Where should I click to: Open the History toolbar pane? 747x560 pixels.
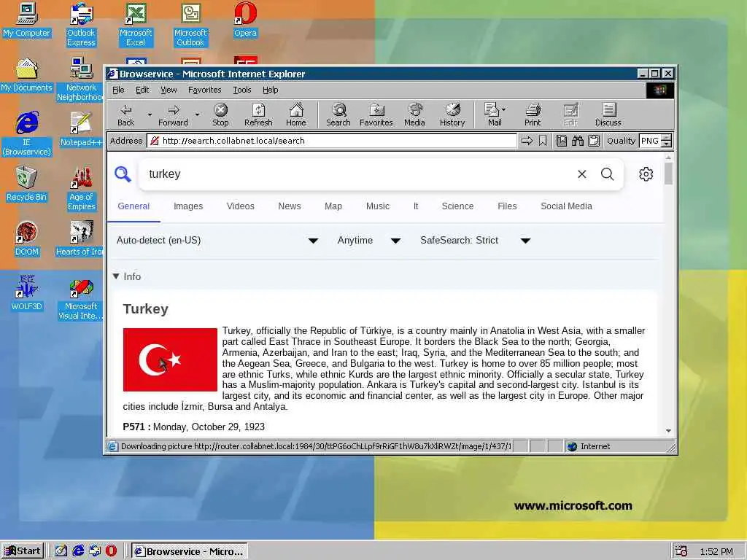tap(452, 115)
